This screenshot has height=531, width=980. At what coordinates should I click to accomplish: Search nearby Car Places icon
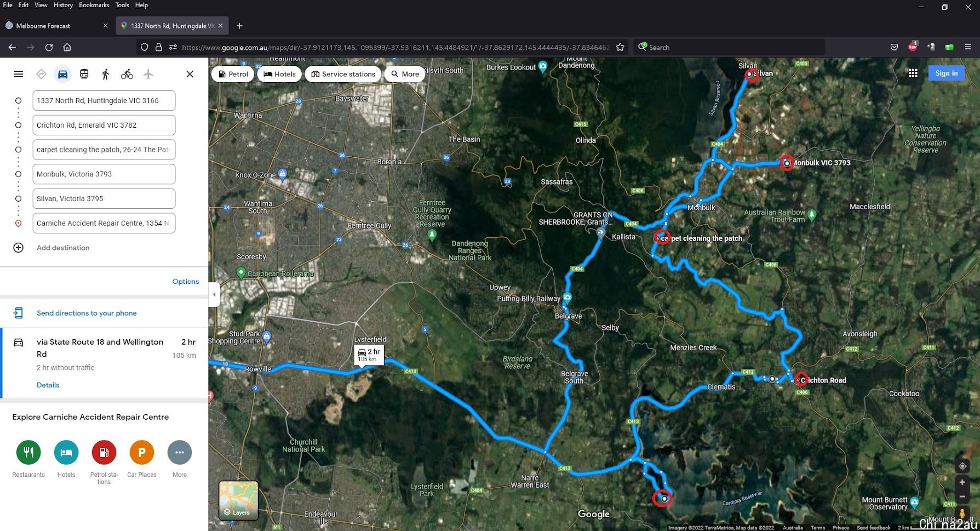(142, 452)
